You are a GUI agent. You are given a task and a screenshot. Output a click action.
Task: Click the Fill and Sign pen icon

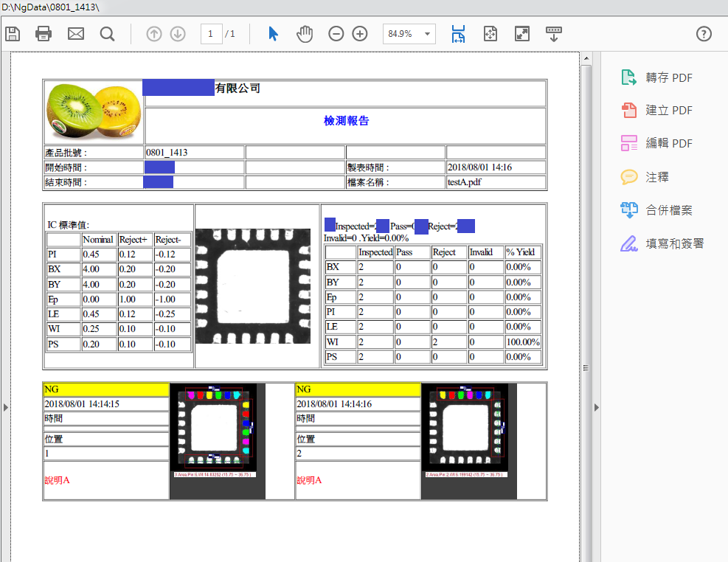point(629,243)
